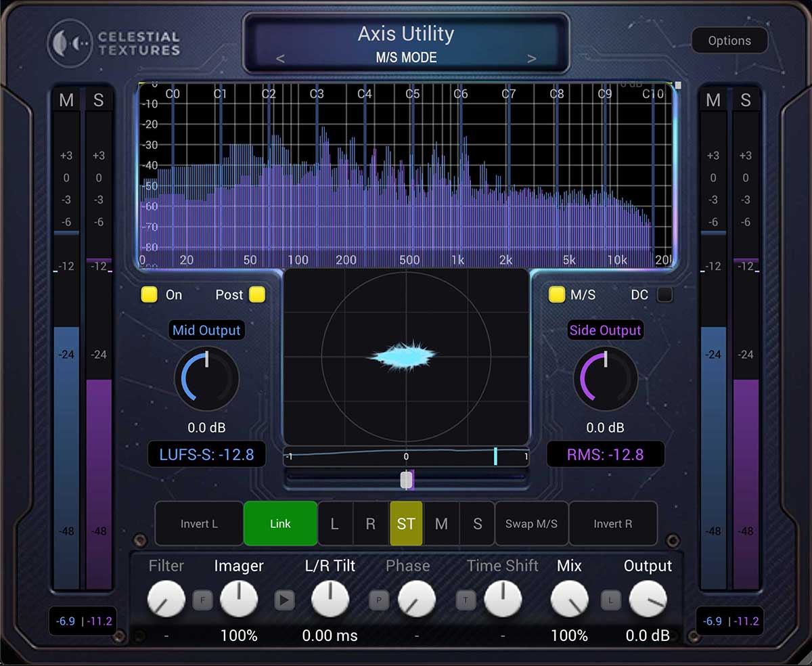The width and height of the screenshot is (812, 666).
Task: Click the 0.00 ms value under L/R Tilt
Action: (x=330, y=636)
